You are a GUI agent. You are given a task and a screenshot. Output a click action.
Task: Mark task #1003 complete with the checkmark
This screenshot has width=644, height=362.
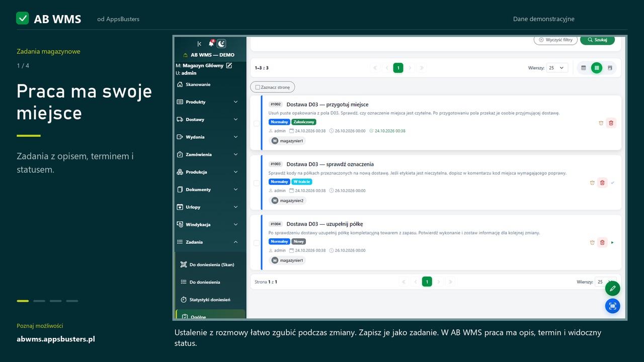612,183
